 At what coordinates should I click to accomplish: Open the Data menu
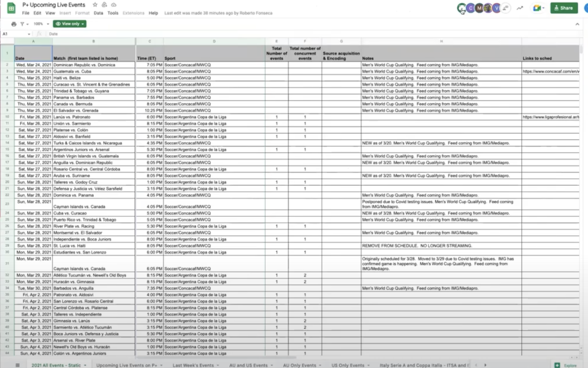[x=98, y=13]
